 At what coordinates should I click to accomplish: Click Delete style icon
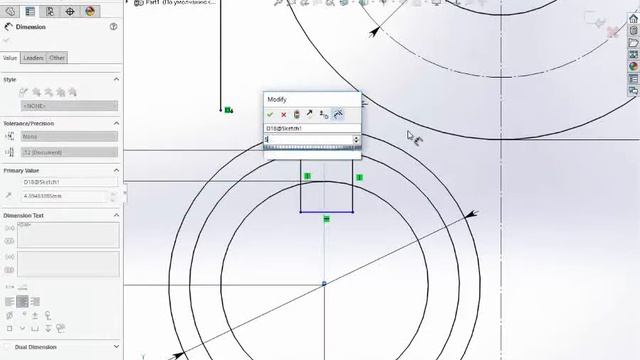coord(49,92)
